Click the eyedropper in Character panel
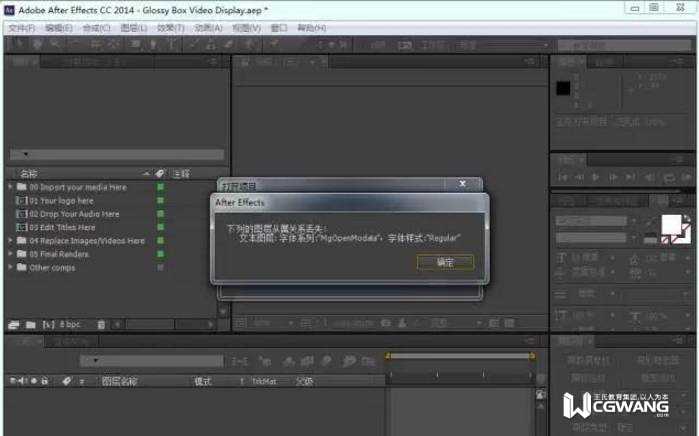The width and height of the screenshot is (699, 436). click(650, 221)
